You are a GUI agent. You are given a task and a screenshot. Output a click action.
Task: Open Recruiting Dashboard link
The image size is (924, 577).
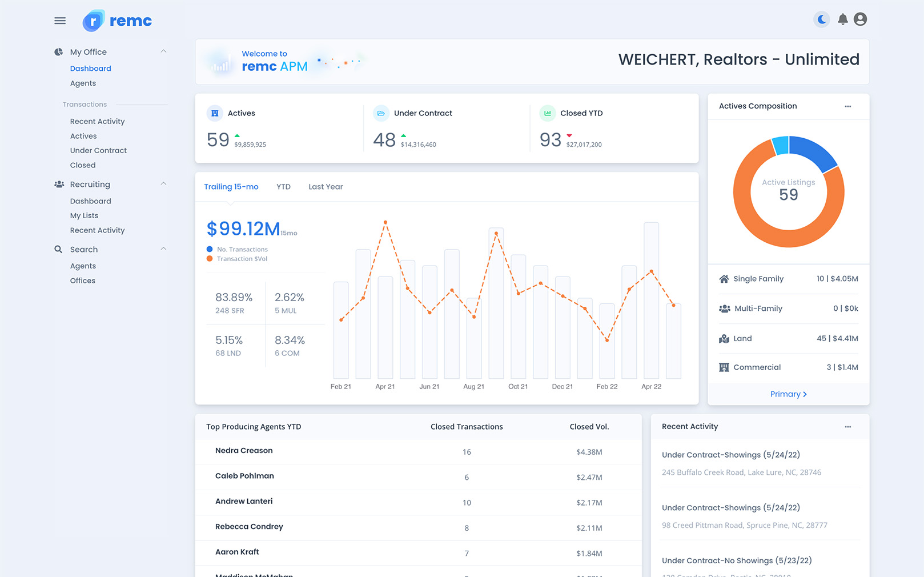(x=91, y=202)
